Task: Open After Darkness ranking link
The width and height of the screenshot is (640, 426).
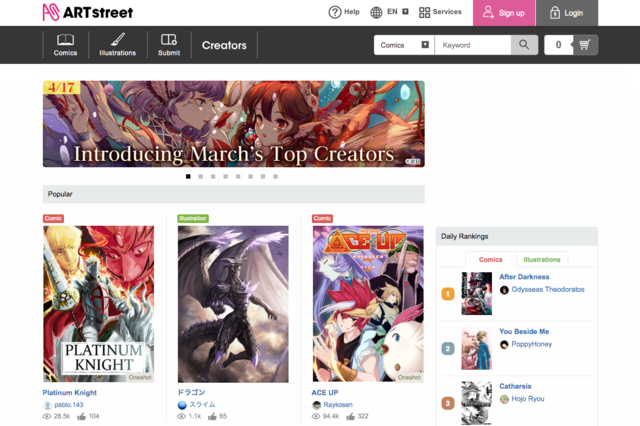Action: click(524, 277)
